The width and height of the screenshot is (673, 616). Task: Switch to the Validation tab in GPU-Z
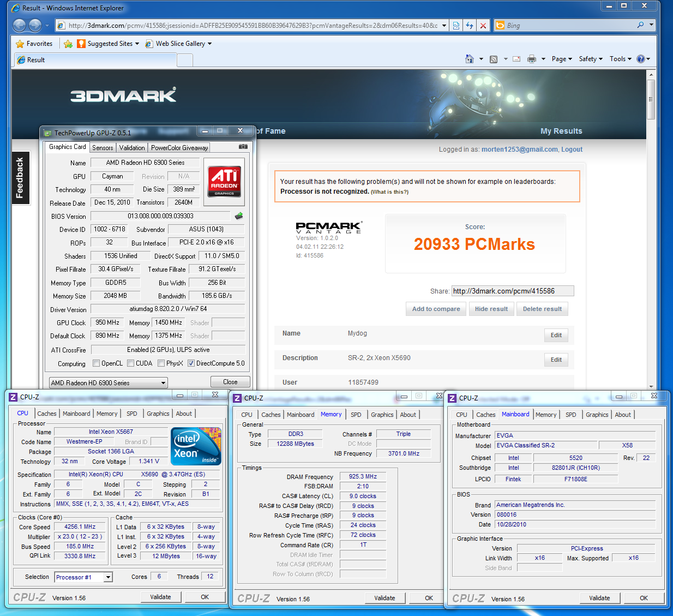[x=132, y=148]
